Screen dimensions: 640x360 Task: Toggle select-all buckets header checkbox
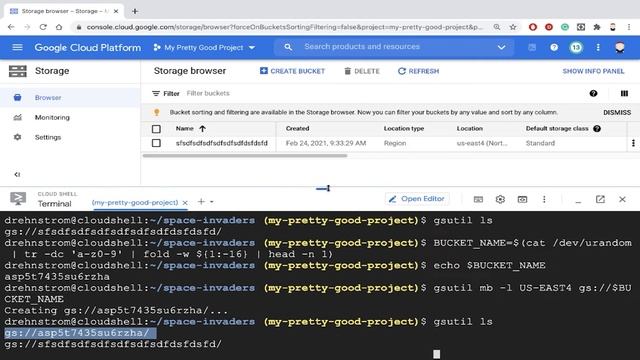(x=156, y=129)
